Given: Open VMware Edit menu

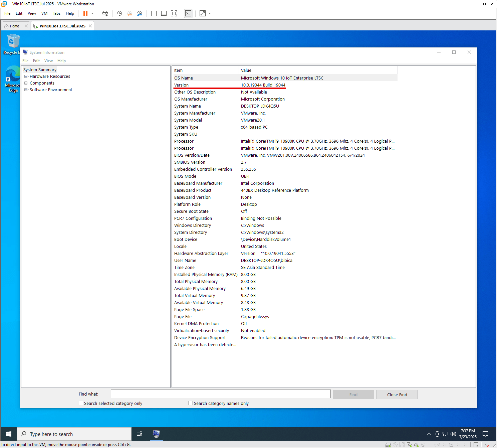Looking at the screenshot, I should tap(19, 13).
